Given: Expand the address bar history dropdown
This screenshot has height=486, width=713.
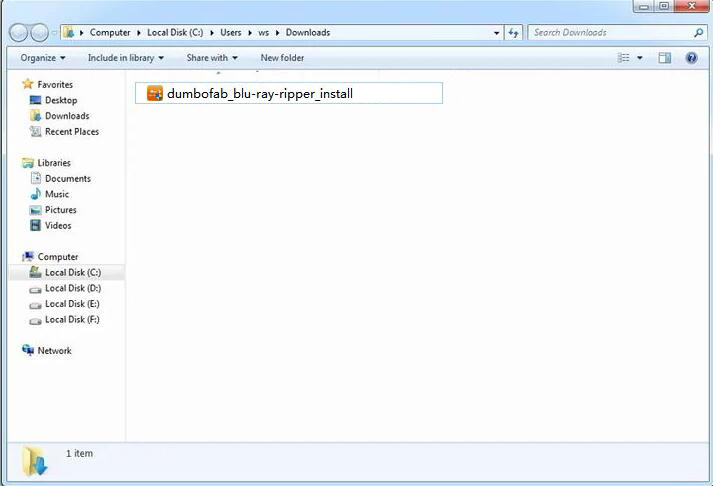Looking at the screenshot, I should pos(497,33).
